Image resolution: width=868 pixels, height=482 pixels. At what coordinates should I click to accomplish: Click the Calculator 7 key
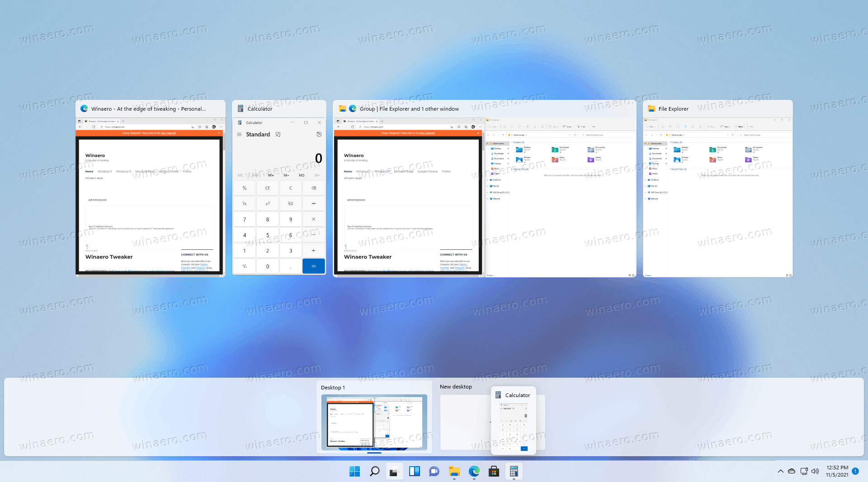click(245, 219)
